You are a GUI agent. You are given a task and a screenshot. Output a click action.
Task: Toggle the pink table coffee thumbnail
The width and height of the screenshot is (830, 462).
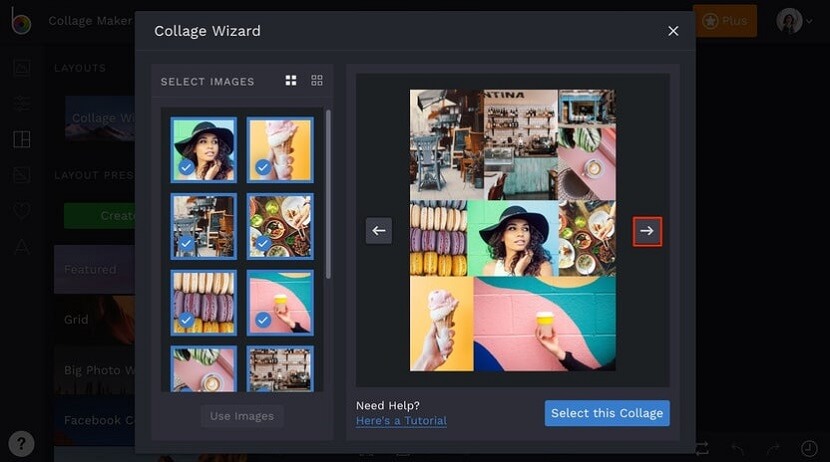tap(204, 369)
